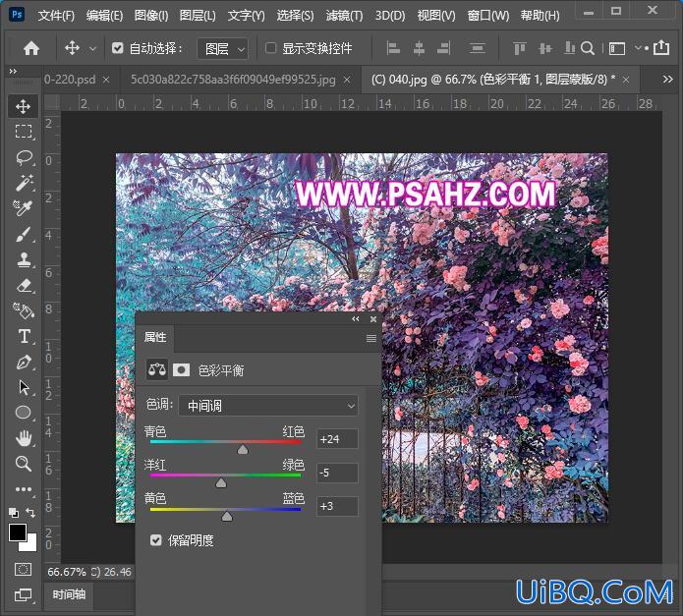Select the Path Selection arrow tool

[x=24, y=387]
